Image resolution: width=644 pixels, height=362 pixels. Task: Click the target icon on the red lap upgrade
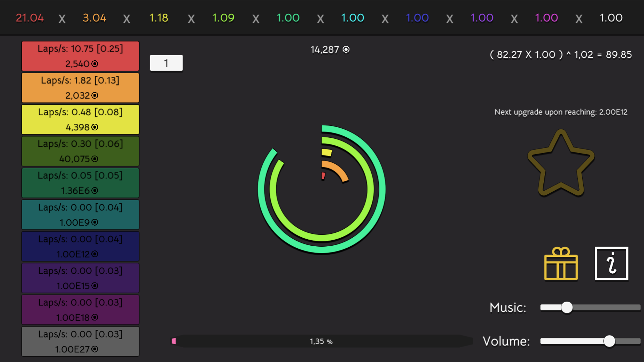click(95, 64)
